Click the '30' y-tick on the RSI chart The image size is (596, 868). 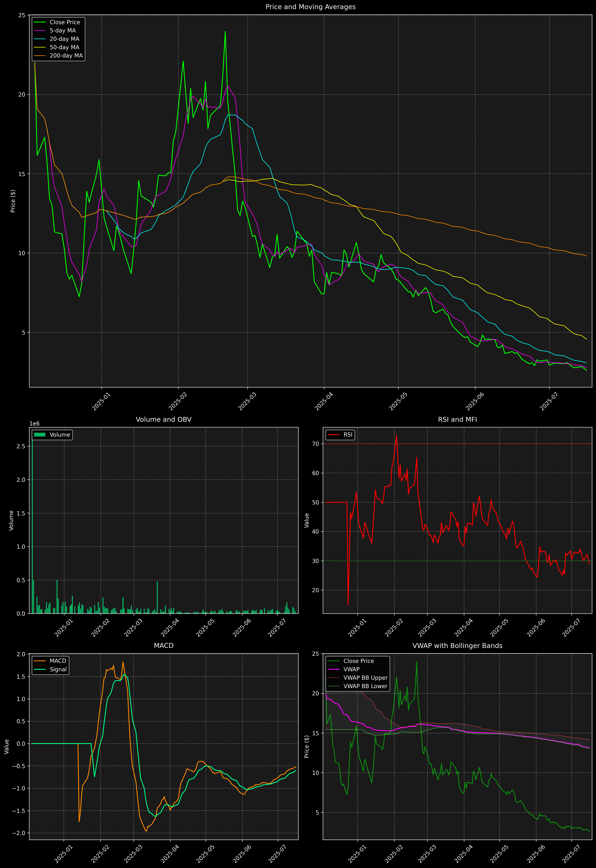(316, 561)
